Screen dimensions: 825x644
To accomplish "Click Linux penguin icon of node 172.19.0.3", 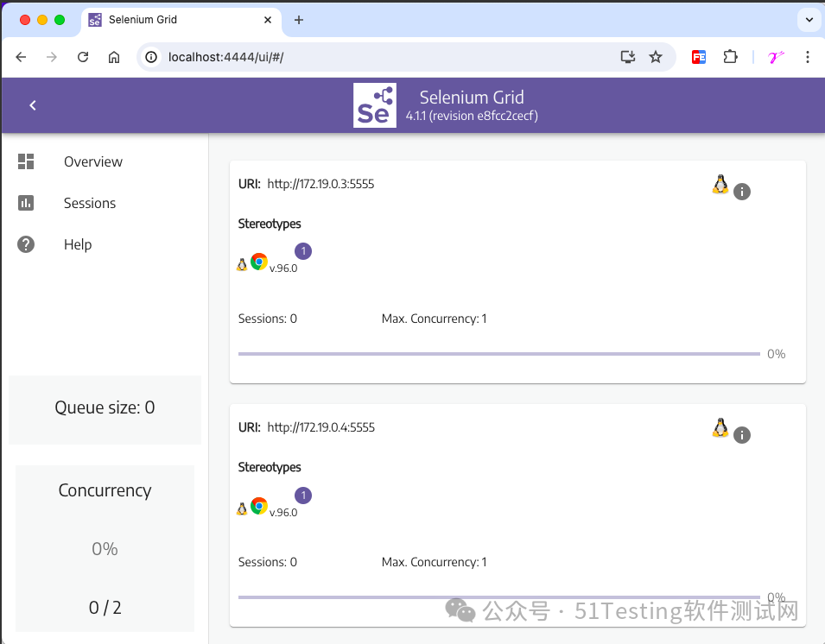I will (x=720, y=184).
